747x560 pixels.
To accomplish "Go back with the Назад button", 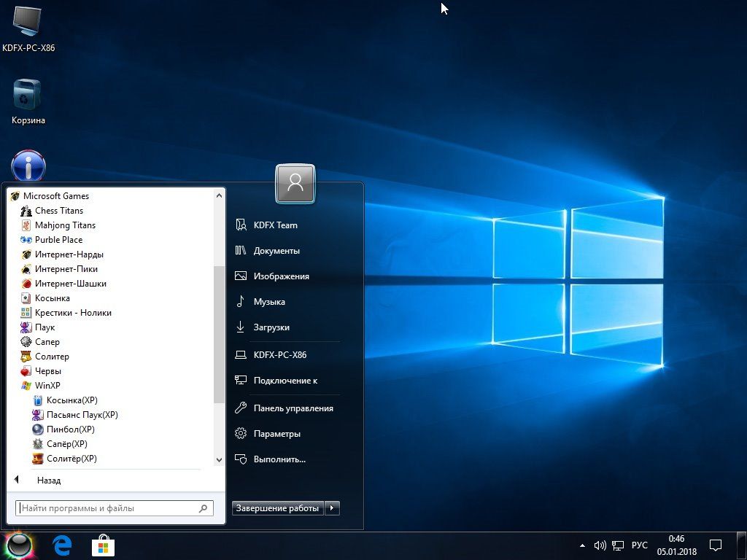I will [49, 481].
